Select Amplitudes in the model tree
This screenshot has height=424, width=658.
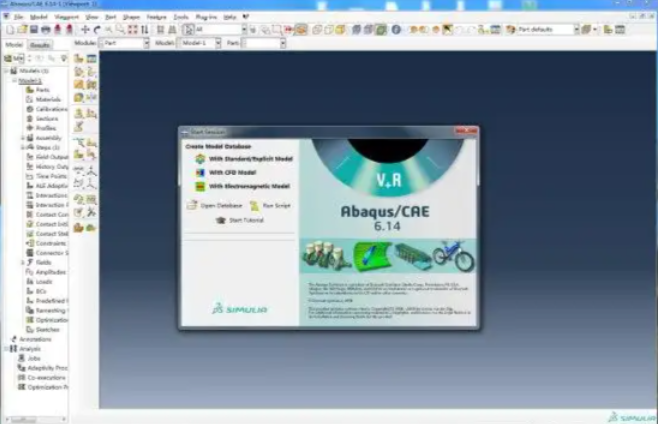coord(51,272)
